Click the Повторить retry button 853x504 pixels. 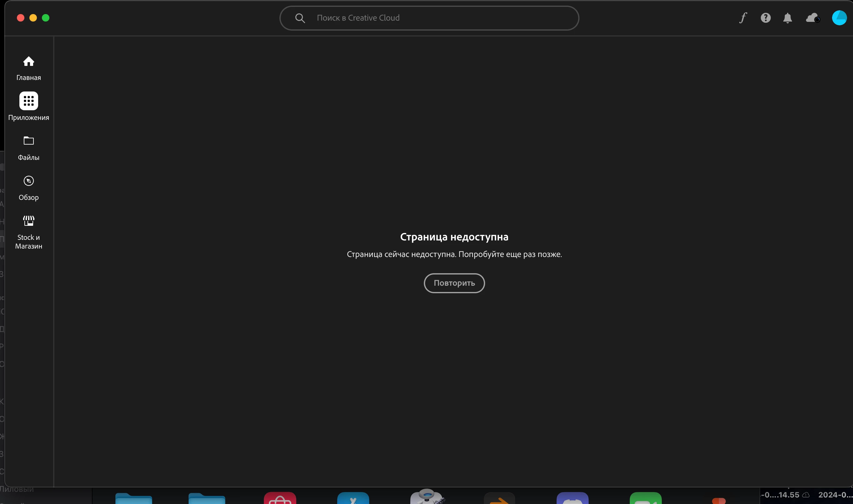[454, 283]
